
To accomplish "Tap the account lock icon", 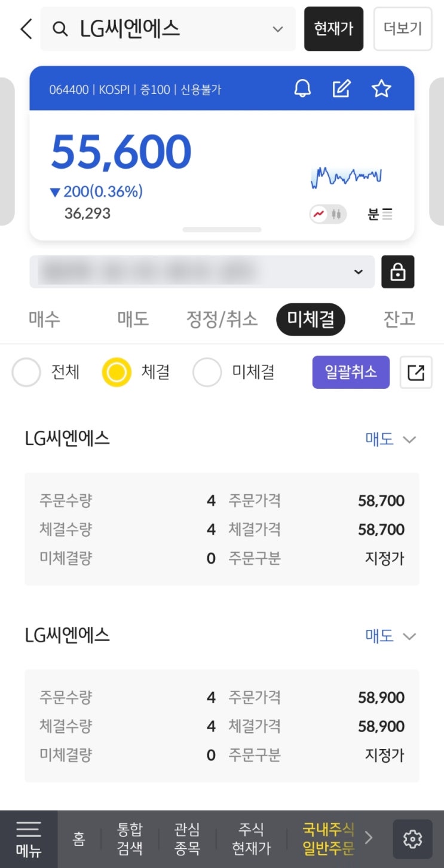I will click(x=397, y=272).
